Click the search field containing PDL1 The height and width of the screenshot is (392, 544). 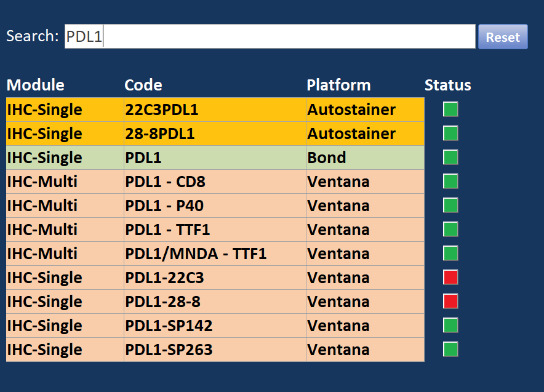click(x=270, y=37)
